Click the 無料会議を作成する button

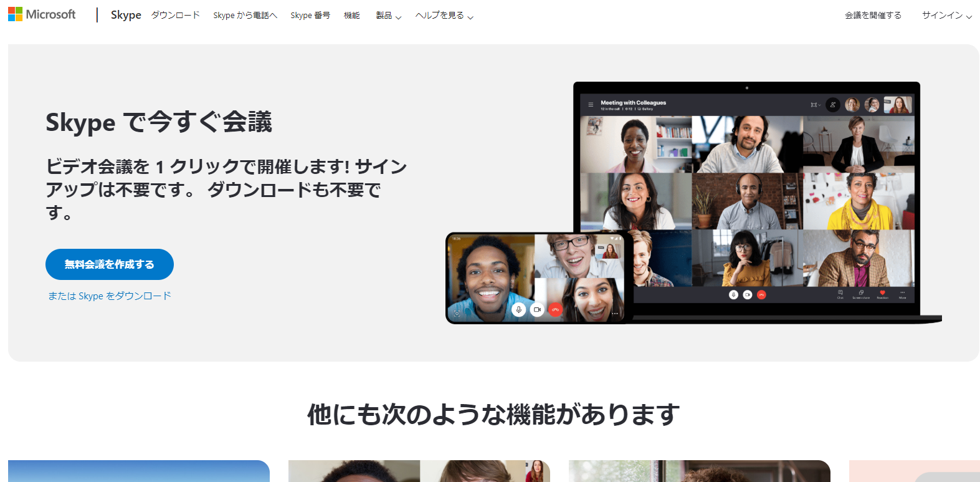(110, 264)
